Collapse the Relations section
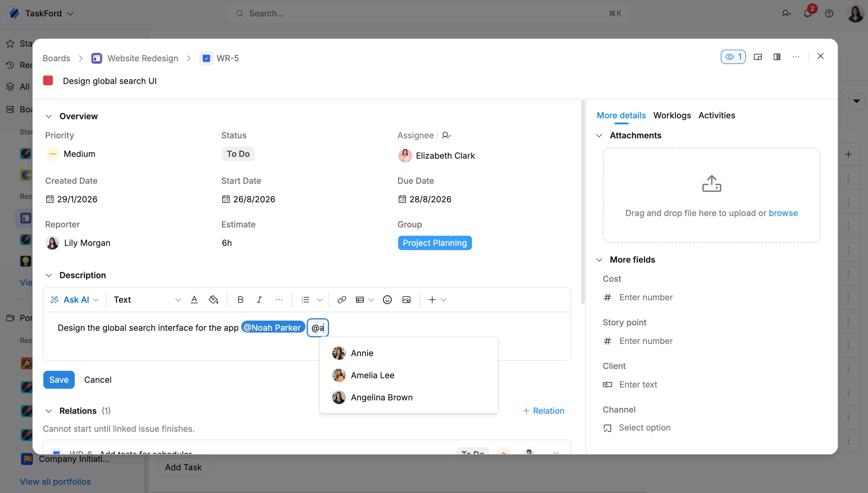Image resolution: width=868 pixels, height=493 pixels. tap(49, 411)
